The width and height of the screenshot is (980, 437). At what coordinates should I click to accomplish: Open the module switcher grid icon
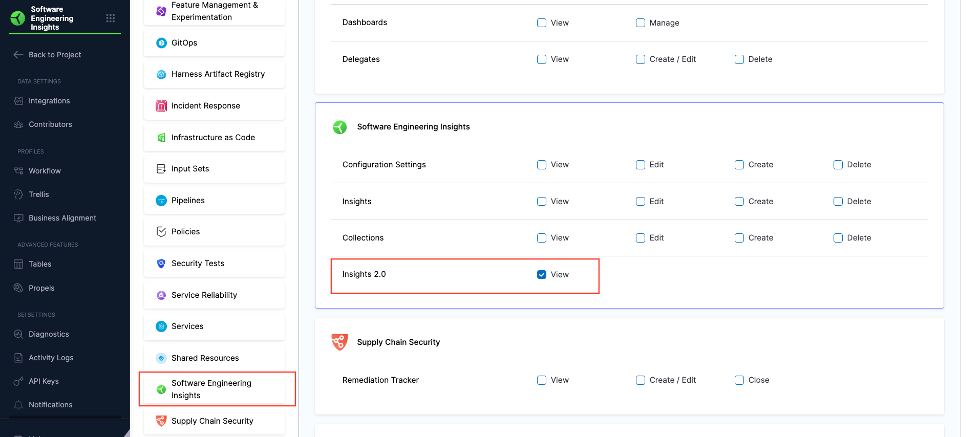pos(110,18)
